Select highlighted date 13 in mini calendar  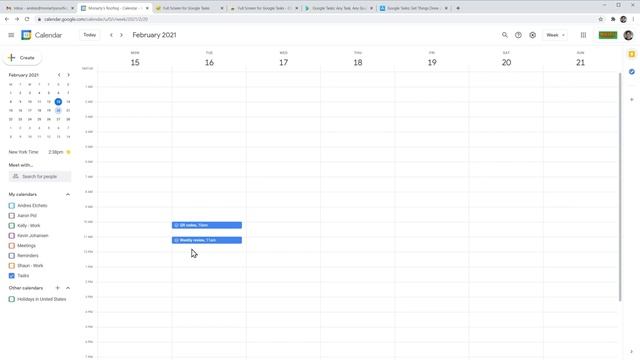[58, 102]
